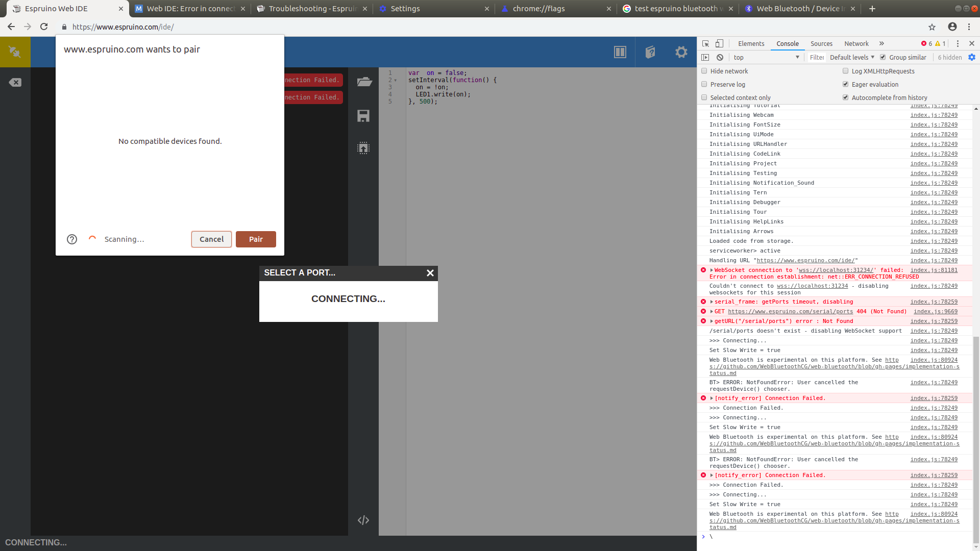This screenshot has width=980, height=551.
Task: Switch to Web Bluetooth / Device browser tab
Action: point(800,9)
